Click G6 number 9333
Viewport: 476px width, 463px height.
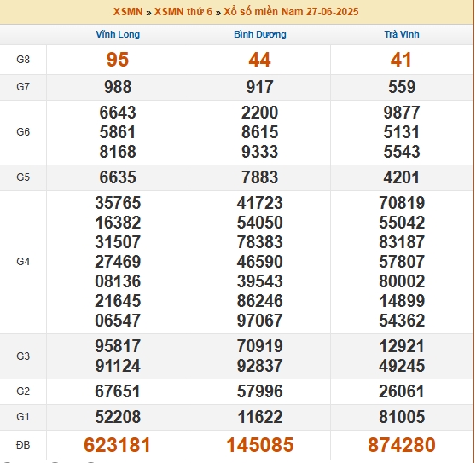[259, 152]
